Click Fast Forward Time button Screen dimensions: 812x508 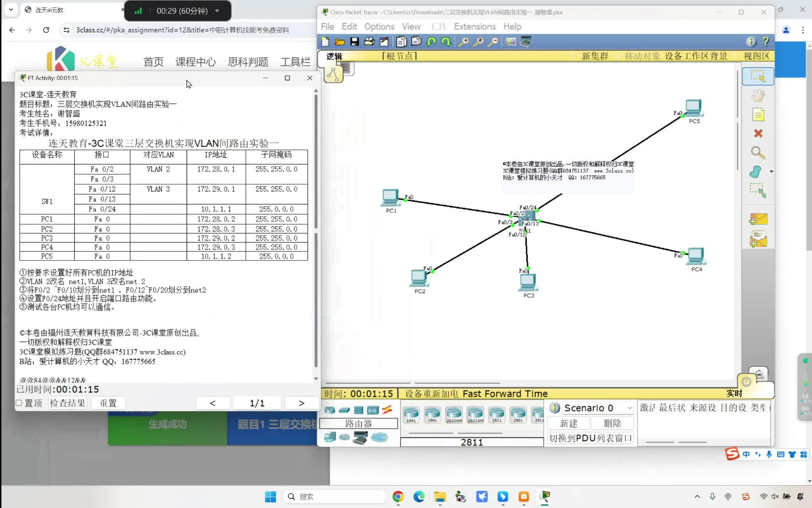tap(505, 394)
